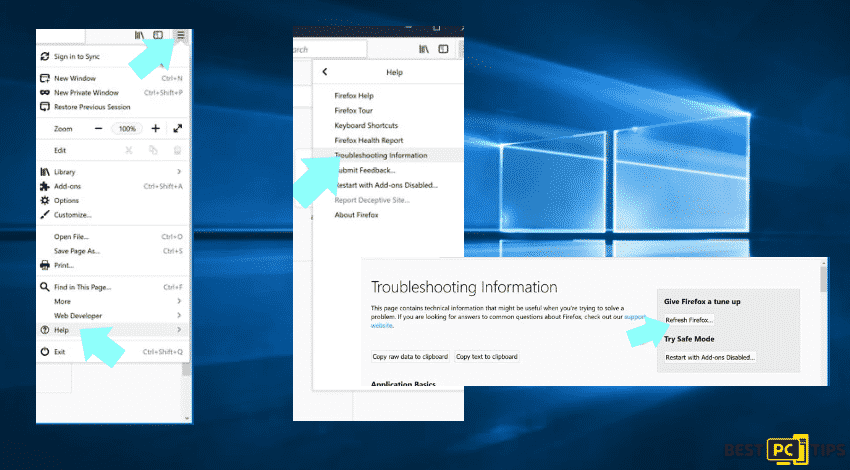Choose Open File... in menu
Viewport: 850px width, 470px height.
(113, 236)
